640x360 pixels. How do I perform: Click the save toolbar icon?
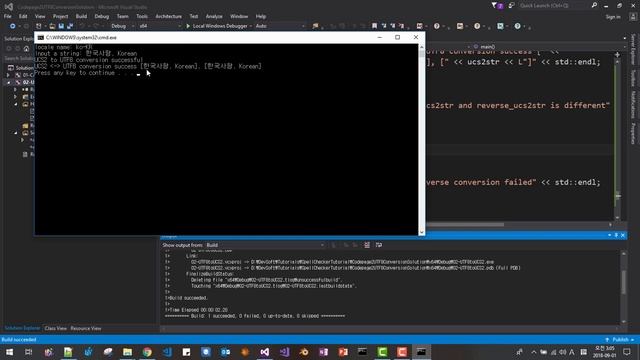coord(61,26)
